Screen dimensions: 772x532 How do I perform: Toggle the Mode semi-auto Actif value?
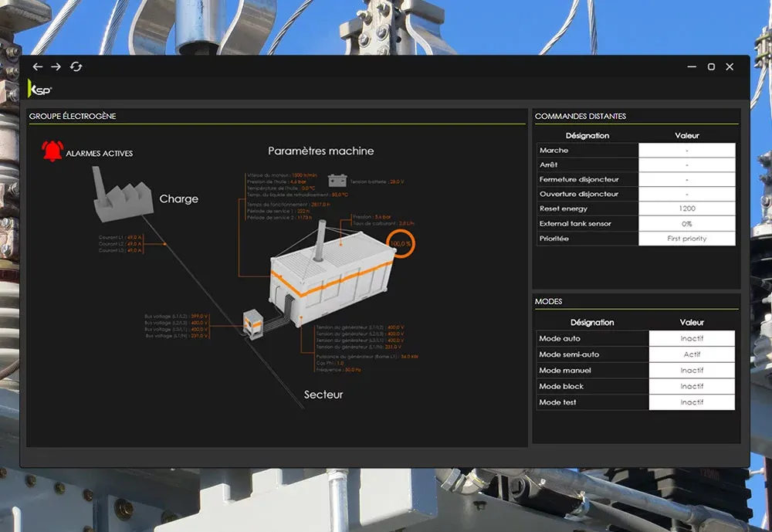691,354
